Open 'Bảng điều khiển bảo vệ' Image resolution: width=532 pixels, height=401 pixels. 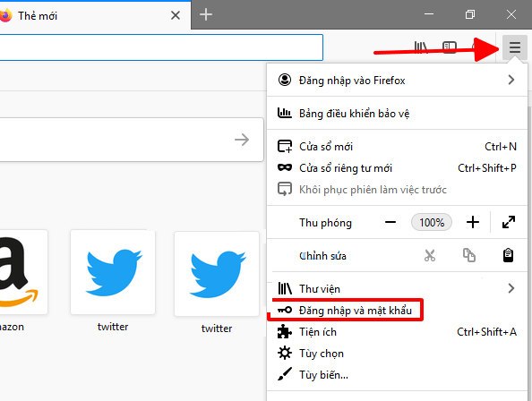coord(397,113)
